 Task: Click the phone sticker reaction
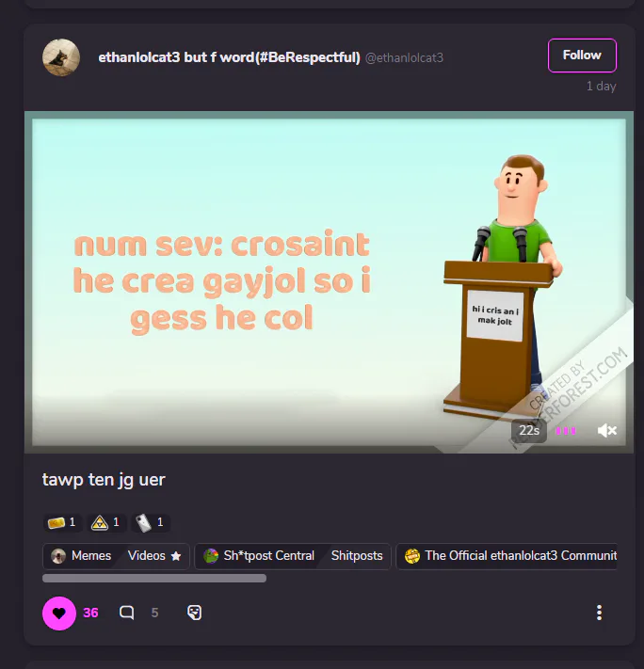click(150, 522)
